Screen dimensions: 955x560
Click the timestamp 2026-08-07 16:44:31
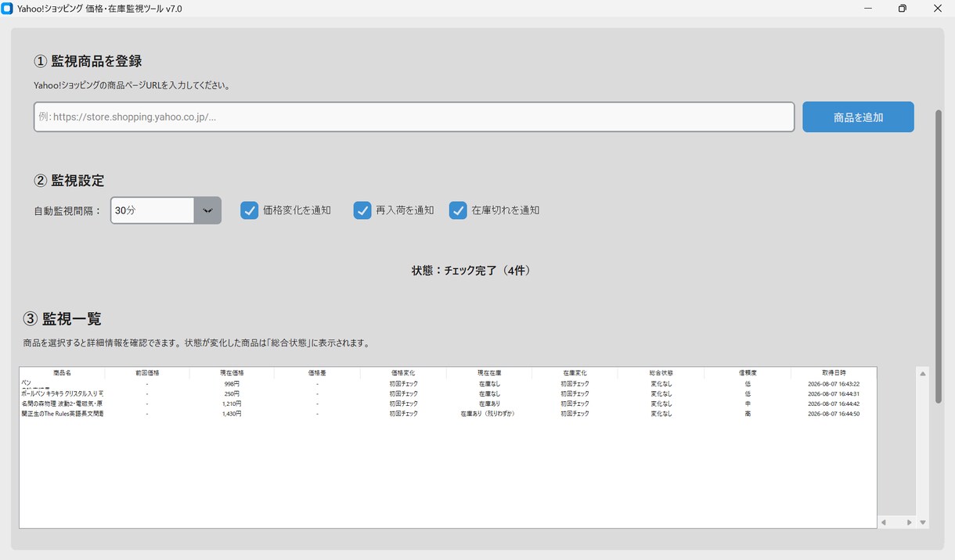(834, 393)
